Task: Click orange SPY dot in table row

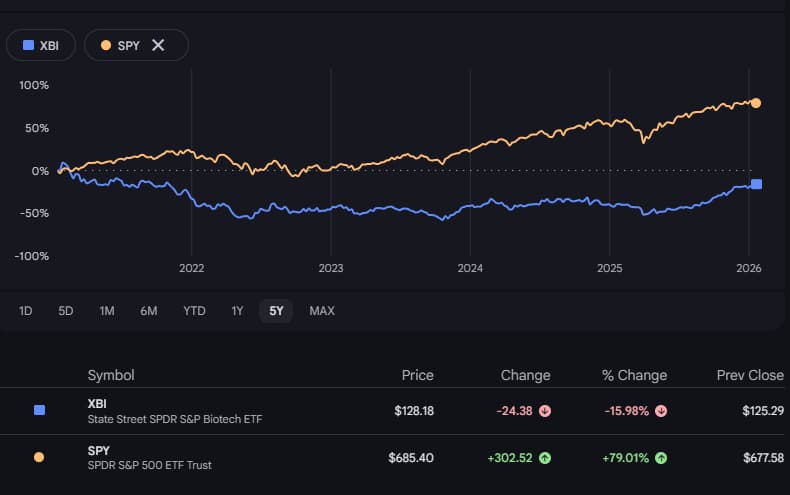Action: pyautogui.click(x=39, y=457)
